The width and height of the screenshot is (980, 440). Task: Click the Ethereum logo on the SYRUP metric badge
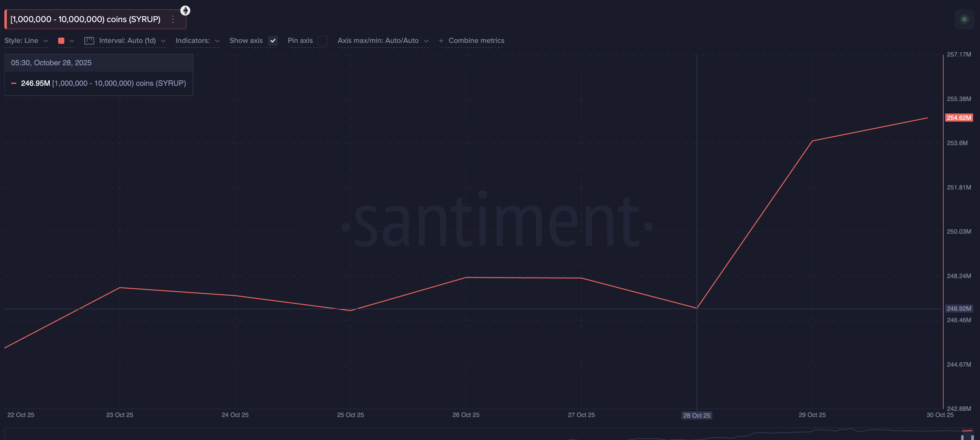click(185, 10)
